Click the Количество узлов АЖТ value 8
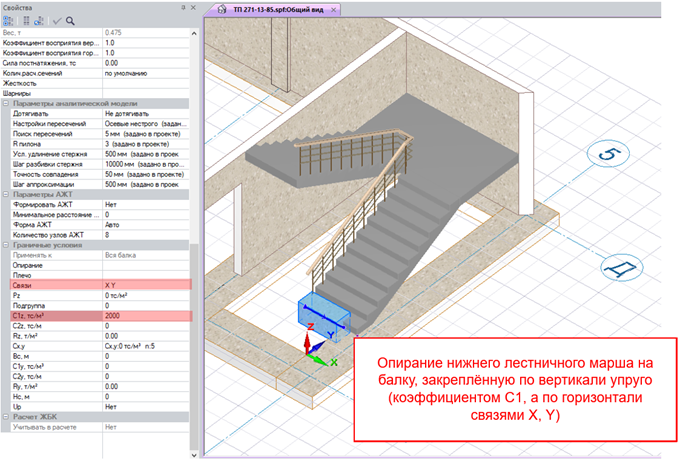 146,235
